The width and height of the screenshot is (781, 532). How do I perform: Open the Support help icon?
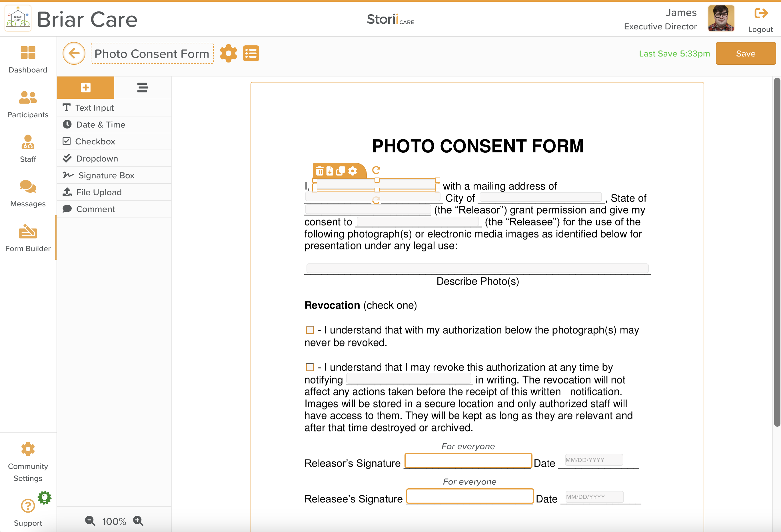coord(28,506)
